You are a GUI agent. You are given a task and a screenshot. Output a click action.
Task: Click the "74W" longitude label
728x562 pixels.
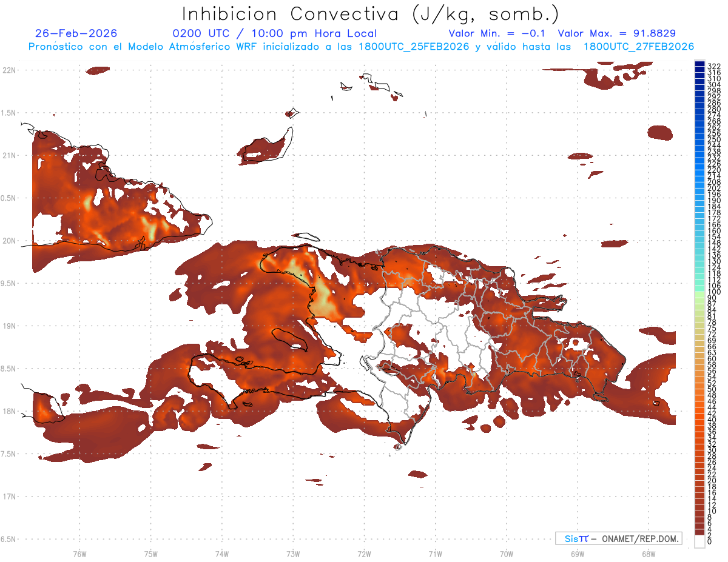(221, 554)
